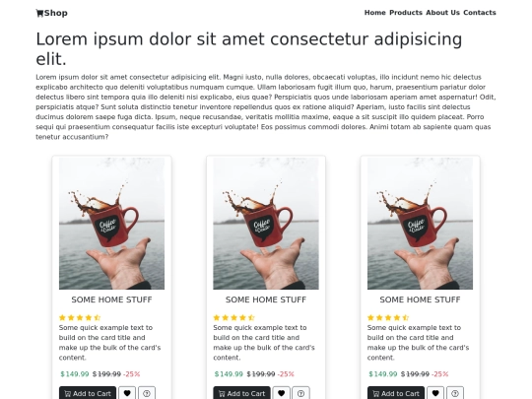Open the question icon on the first card

click(x=147, y=393)
